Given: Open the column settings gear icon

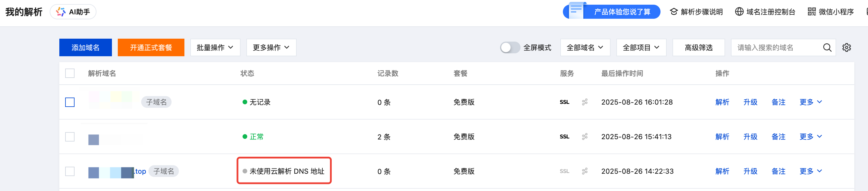Looking at the screenshot, I should pos(846,47).
